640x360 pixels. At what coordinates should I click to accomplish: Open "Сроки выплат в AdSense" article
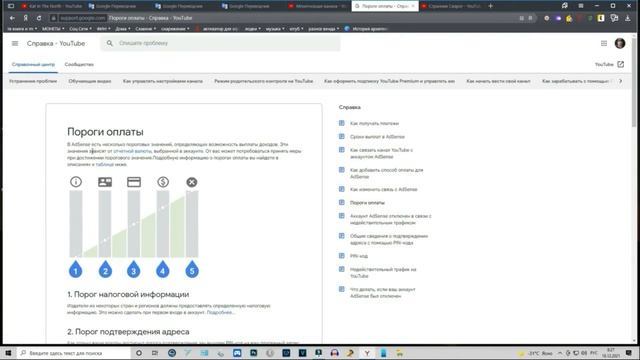[377, 137]
